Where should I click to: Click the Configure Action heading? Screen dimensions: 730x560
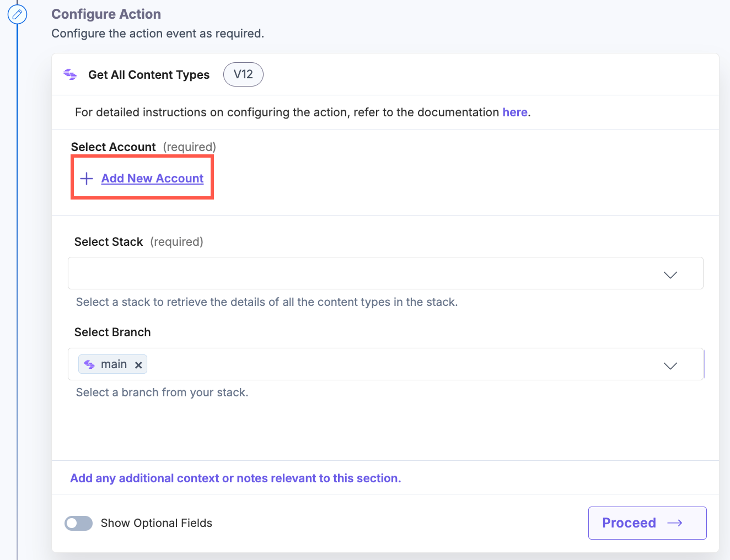click(x=106, y=14)
